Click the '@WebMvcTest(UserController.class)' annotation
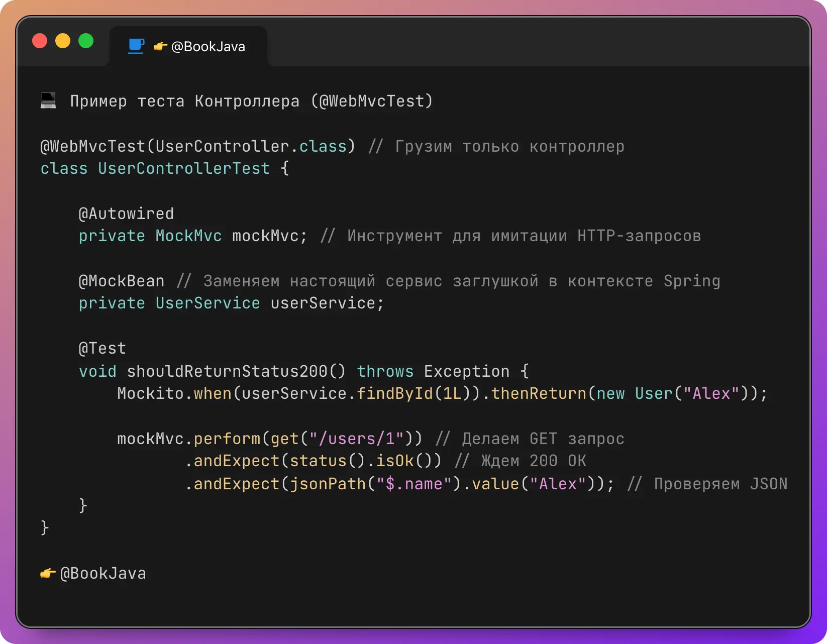This screenshot has height=644, width=827. click(x=197, y=146)
